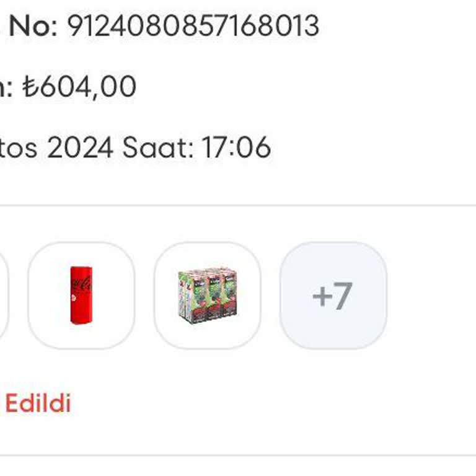Click the number 7 in the grey badge
The width and height of the screenshot is (476, 476).
[343, 296]
